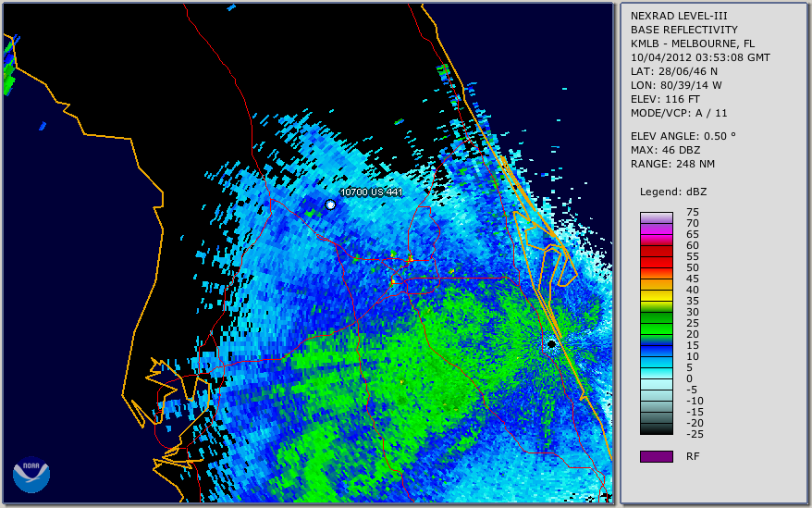The height and width of the screenshot is (508, 812).
Task: Click the purple RF legend swatch
Action: pos(656,456)
